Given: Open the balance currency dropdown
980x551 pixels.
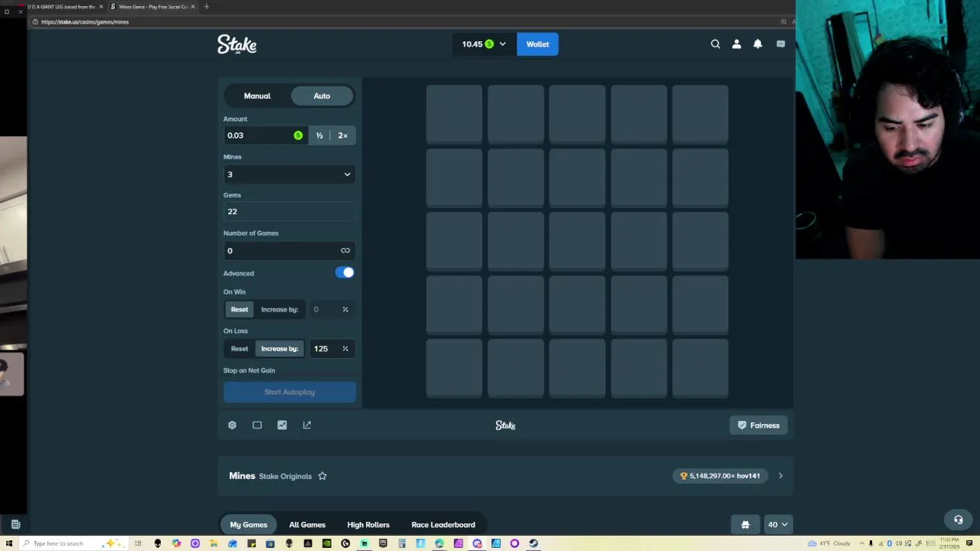Looking at the screenshot, I should click(x=483, y=44).
